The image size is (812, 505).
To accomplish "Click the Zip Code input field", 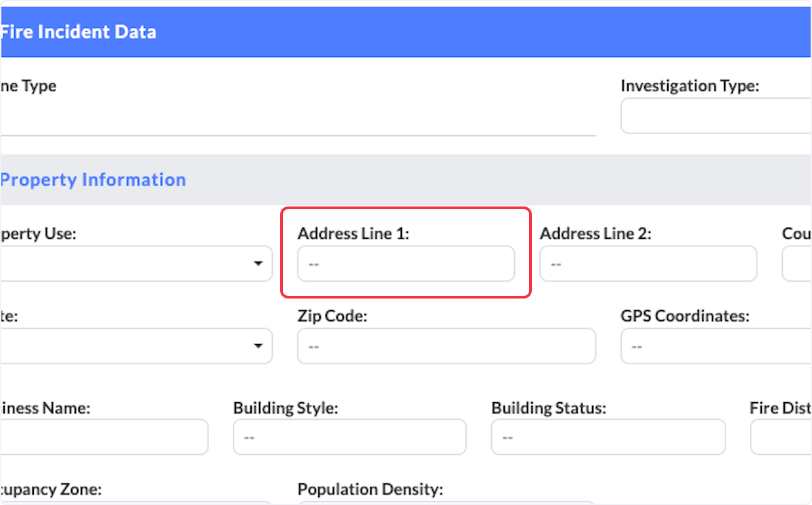I will pyautogui.click(x=447, y=346).
